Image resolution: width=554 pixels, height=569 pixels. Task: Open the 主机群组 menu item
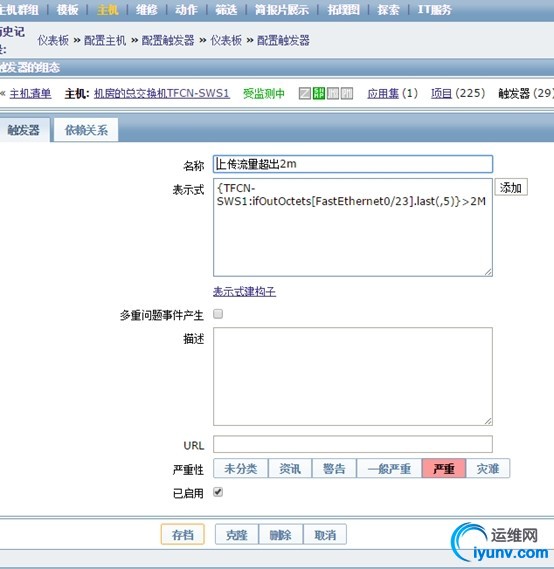point(19,10)
